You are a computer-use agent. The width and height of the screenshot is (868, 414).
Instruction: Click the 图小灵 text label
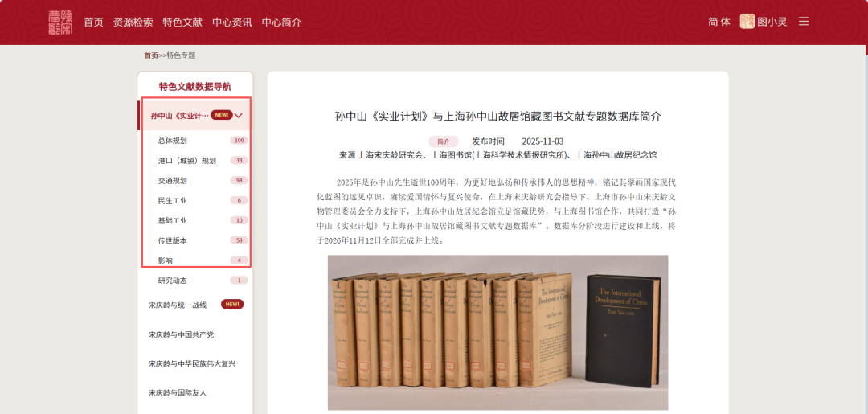(772, 22)
